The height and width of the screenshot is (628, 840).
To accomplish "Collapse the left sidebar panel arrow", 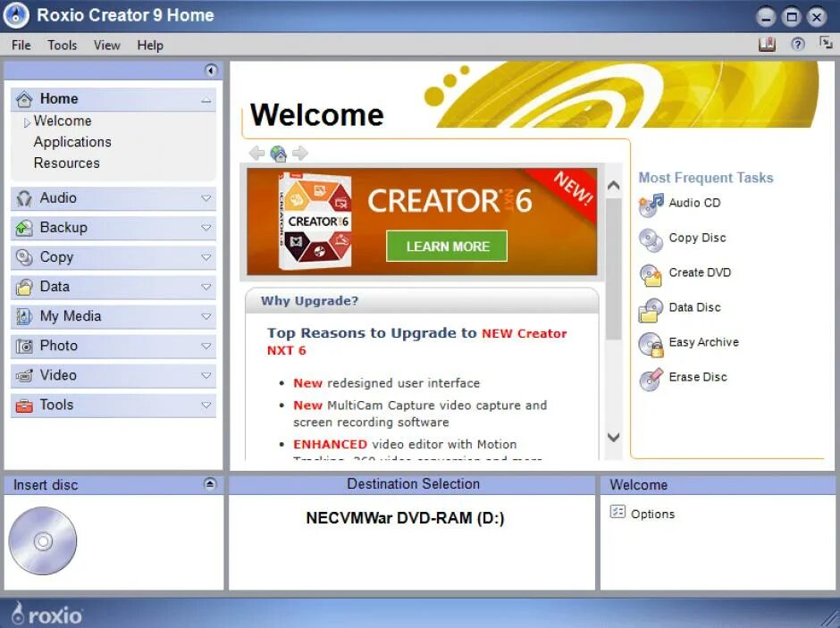I will click(x=211, y=71).
